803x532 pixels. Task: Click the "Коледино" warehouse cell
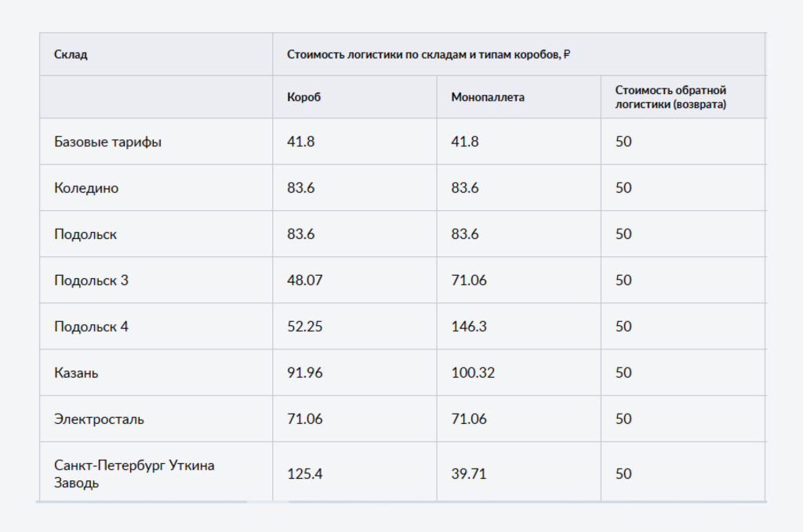pos(86,188)
